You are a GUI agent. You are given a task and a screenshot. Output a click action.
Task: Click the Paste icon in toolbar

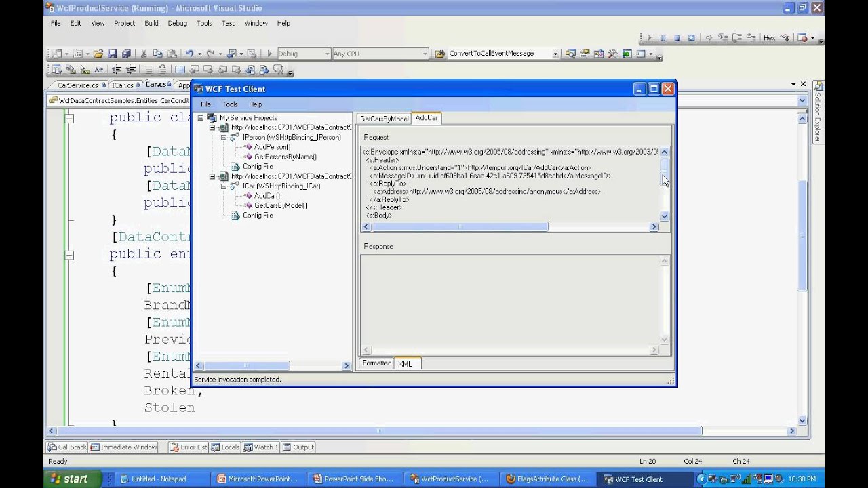click(x=172, y=54)
